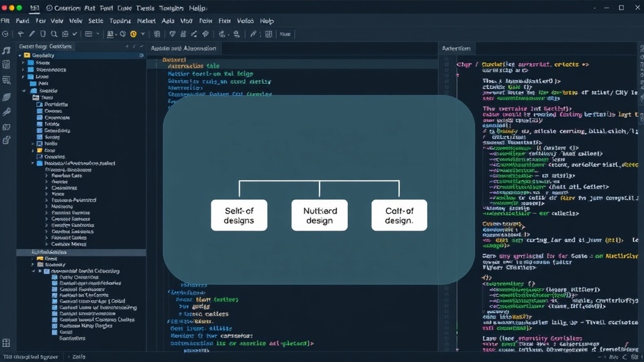The image size is (644, 362).
Task: Click the grid layout icon near toolbar end
Action: [x=269, y=34]
